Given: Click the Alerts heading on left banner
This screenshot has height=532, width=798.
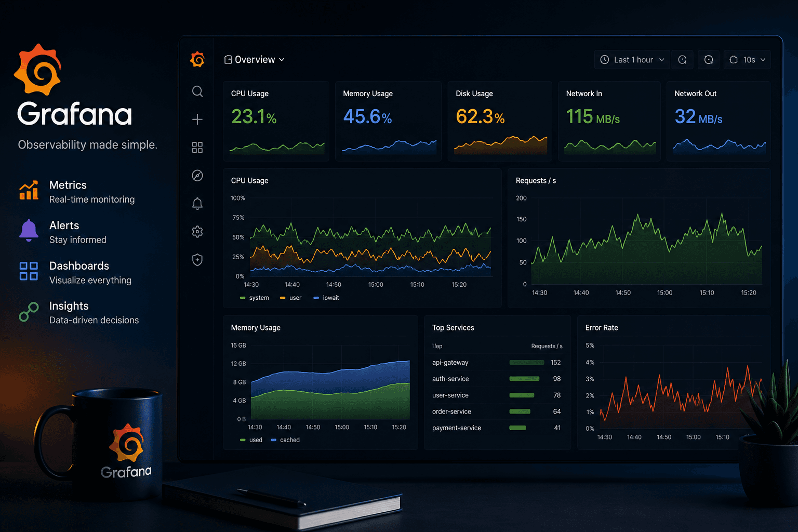Looking at the screenshot, I should (x=64, y=225).
